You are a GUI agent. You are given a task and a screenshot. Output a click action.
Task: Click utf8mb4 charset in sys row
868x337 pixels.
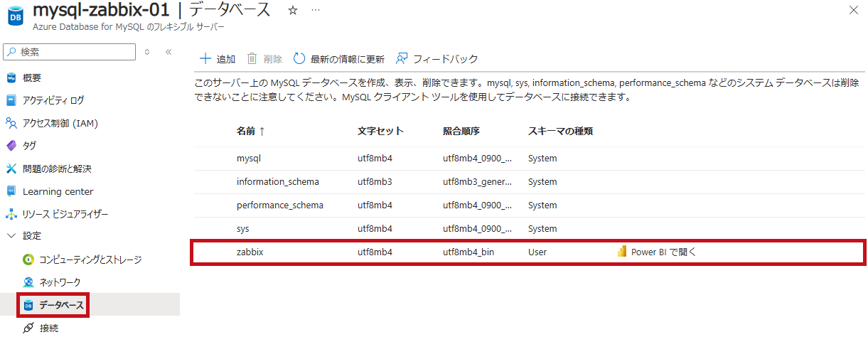375,229
